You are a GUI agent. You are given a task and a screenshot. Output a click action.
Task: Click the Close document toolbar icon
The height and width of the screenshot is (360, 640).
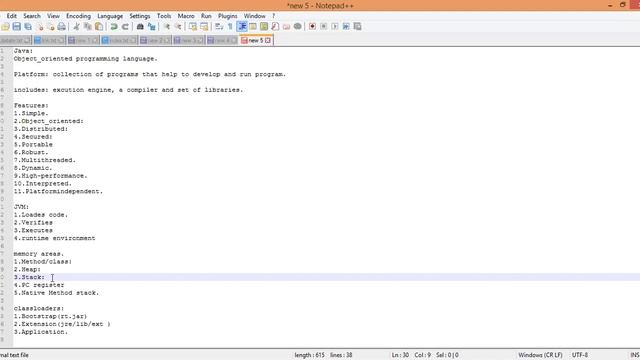pos(40,27)
